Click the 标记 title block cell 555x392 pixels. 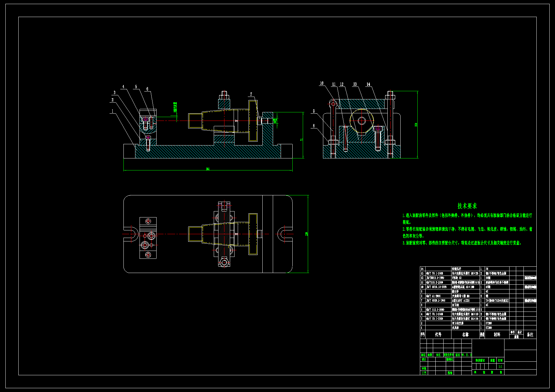[x=423, y=355]
